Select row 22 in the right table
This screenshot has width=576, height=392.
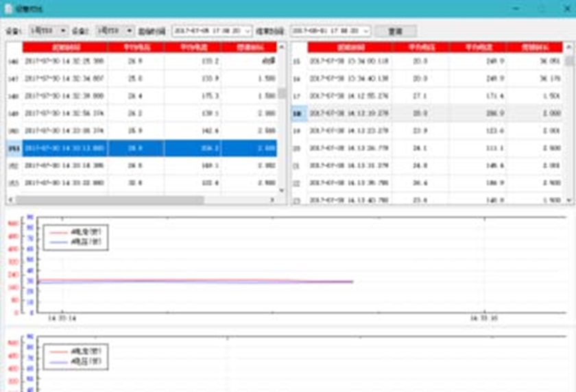click(x=350, y=183)
